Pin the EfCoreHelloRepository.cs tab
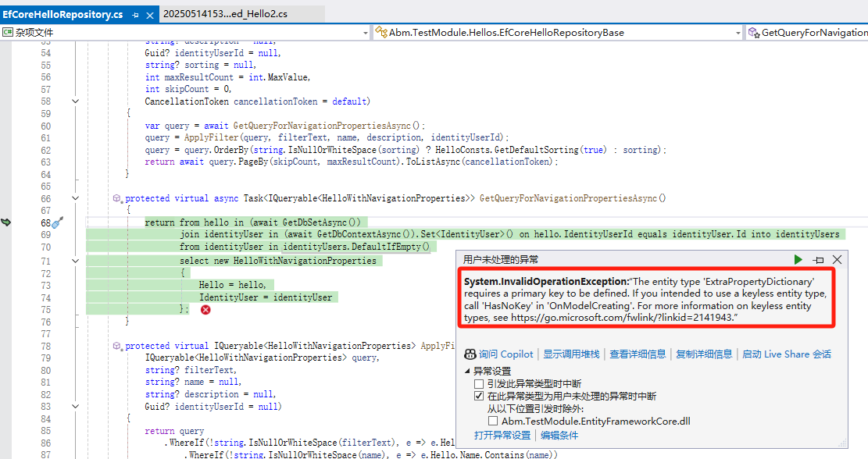 [135, 15]
